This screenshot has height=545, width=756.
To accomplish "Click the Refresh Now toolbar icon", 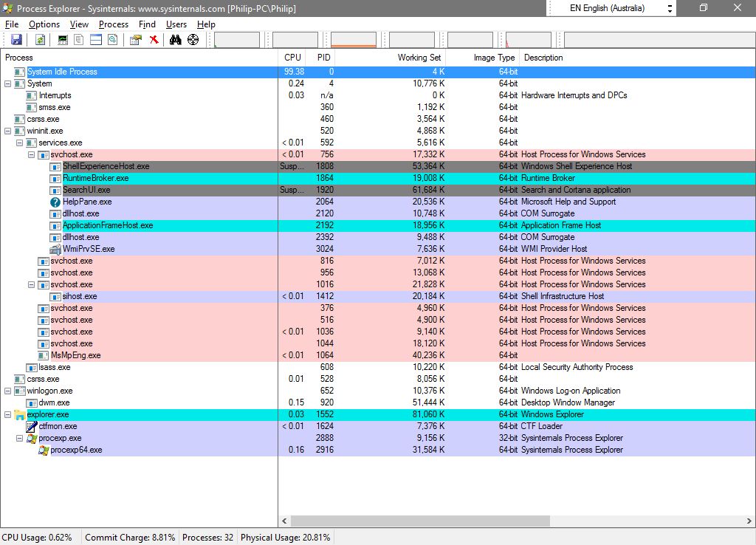I will click(x=40, y=40).
